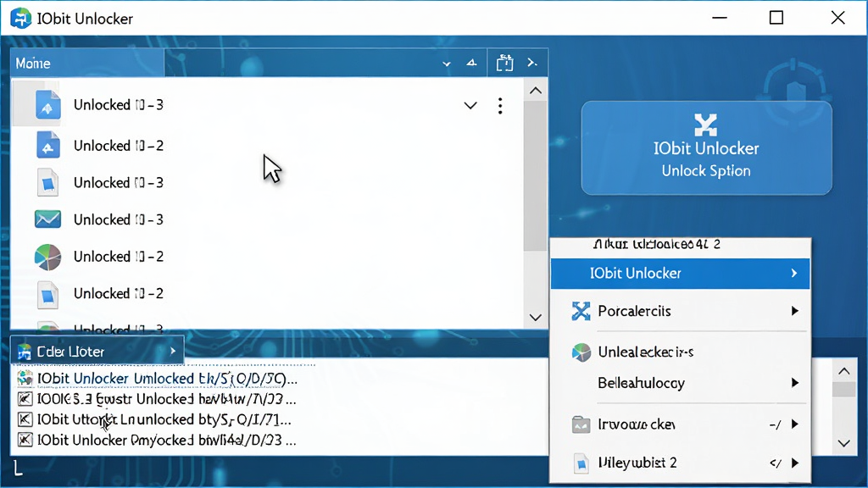Open three-dot menu on first Unlocked row

(500, 106)
